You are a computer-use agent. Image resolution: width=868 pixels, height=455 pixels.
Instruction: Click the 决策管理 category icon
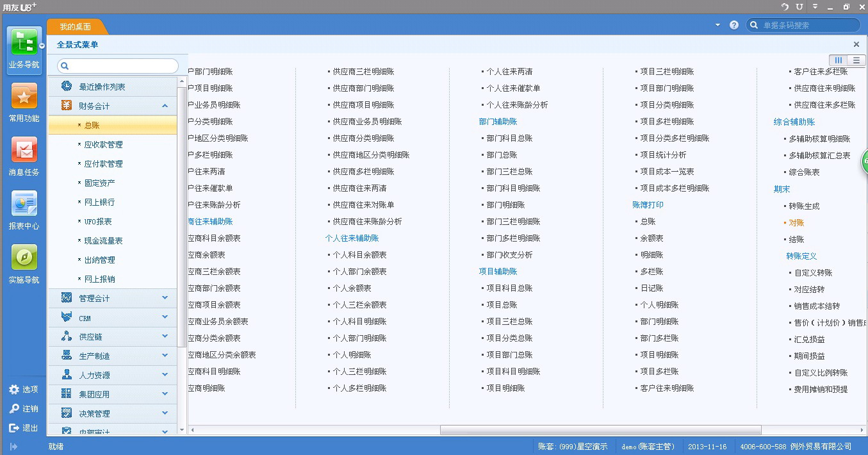click(x=67, y=413)
